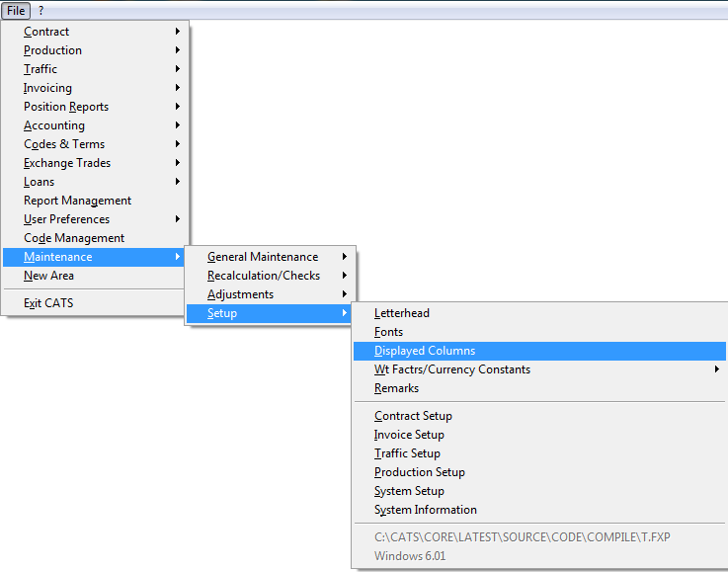Click the Recalculation/Checks submenu arrow
728x572 pixels.
(x=345, y=276)
